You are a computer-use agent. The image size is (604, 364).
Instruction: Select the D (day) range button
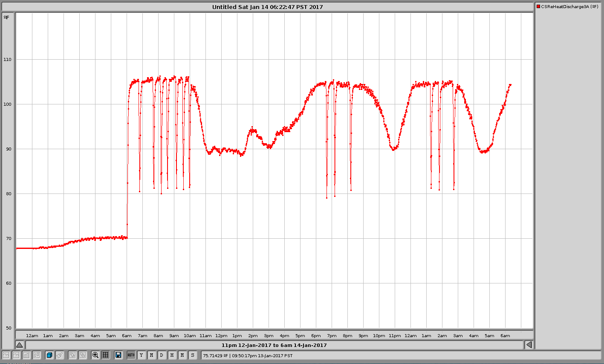162,355
